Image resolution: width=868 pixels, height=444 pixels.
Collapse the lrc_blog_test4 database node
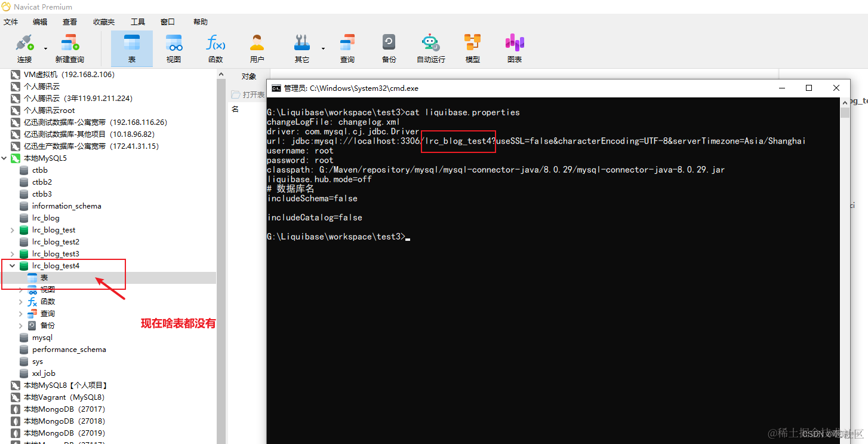(13, 266)
